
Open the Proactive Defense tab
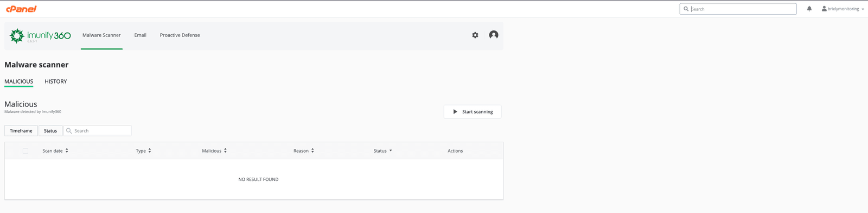[x=180, y=35]
